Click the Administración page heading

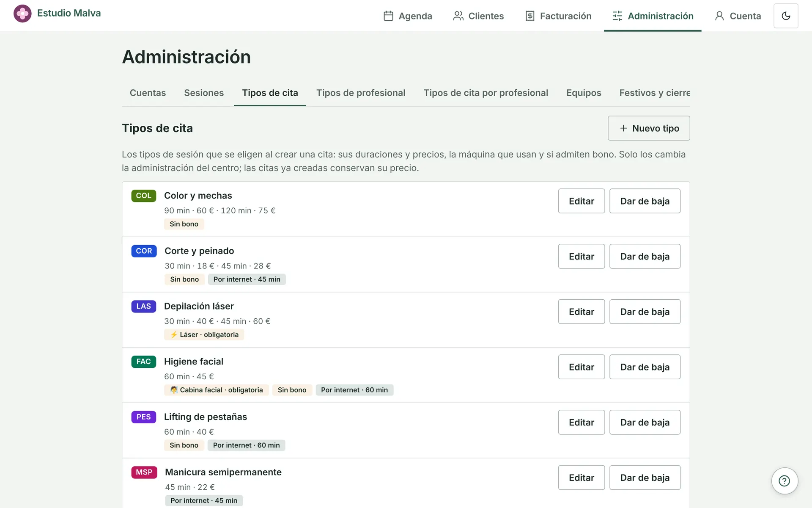pos(187,57)
